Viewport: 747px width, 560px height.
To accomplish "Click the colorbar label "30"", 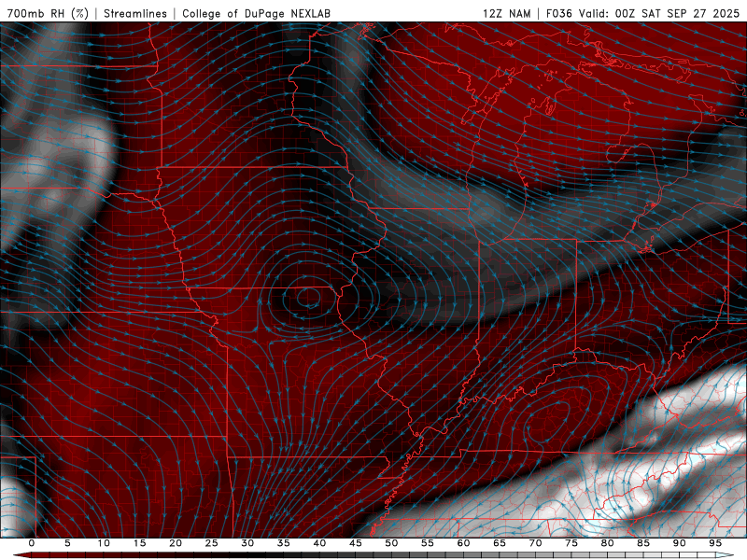I will 247,543.
